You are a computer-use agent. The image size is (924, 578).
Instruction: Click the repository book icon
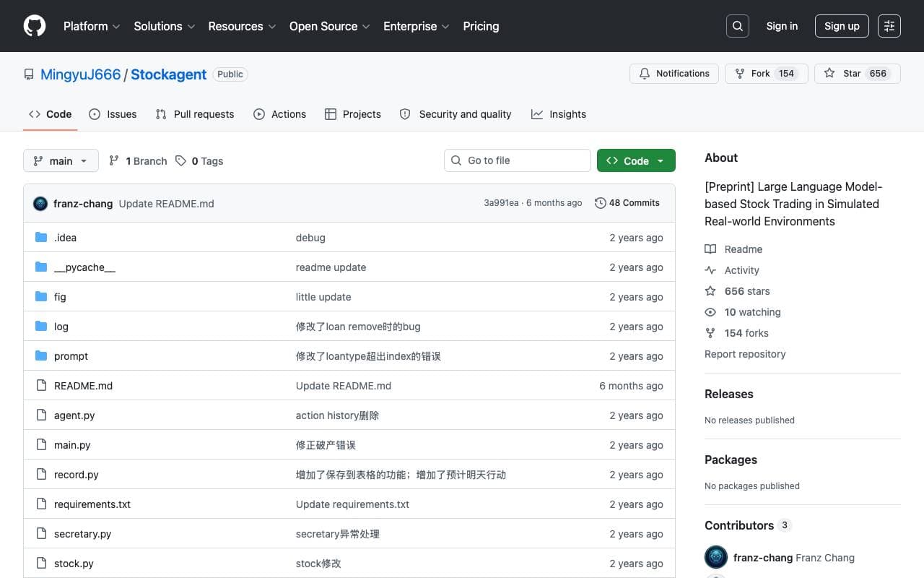tap(29, 74)
